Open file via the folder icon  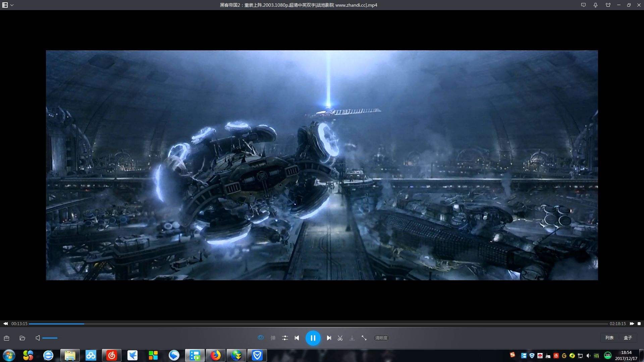[22, 338]
